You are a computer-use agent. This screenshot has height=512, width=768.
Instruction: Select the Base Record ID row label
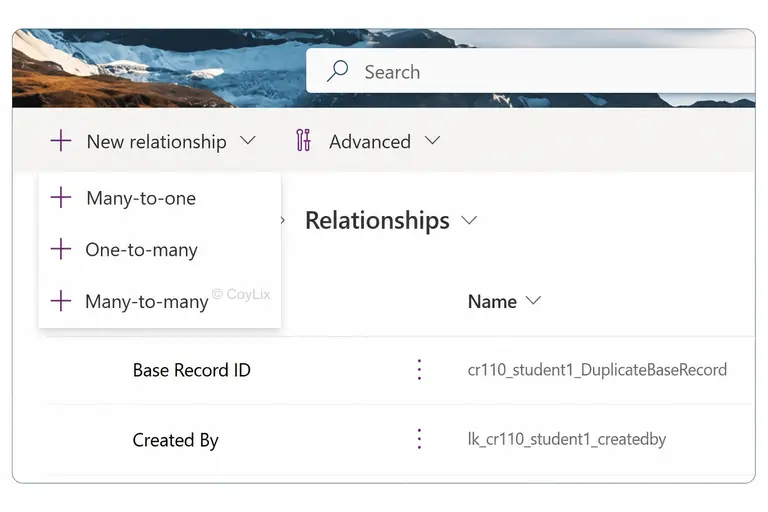point(192,370)
